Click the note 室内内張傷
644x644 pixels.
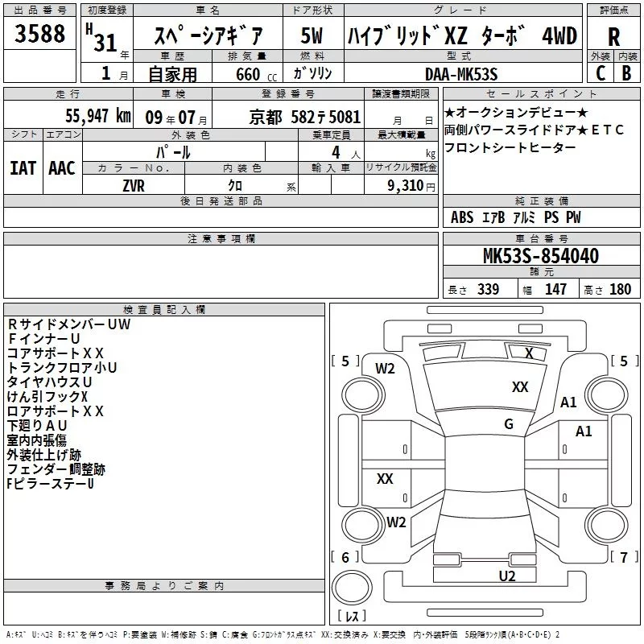37,440
